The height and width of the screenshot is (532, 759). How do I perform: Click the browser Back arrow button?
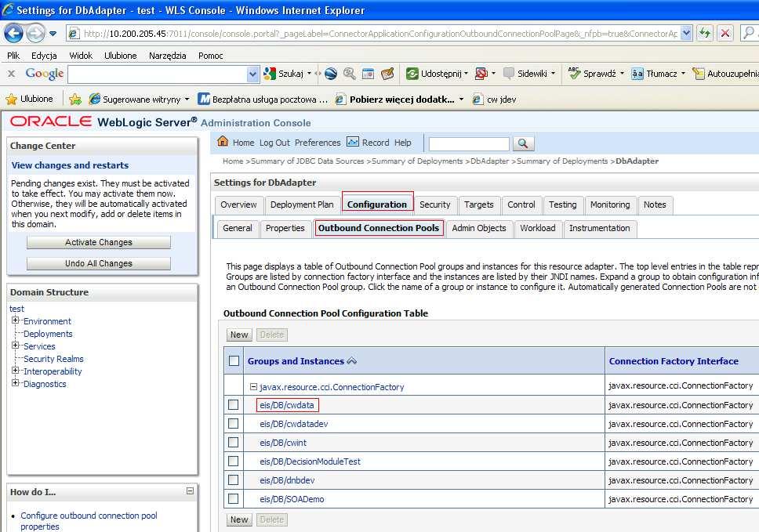13,34
